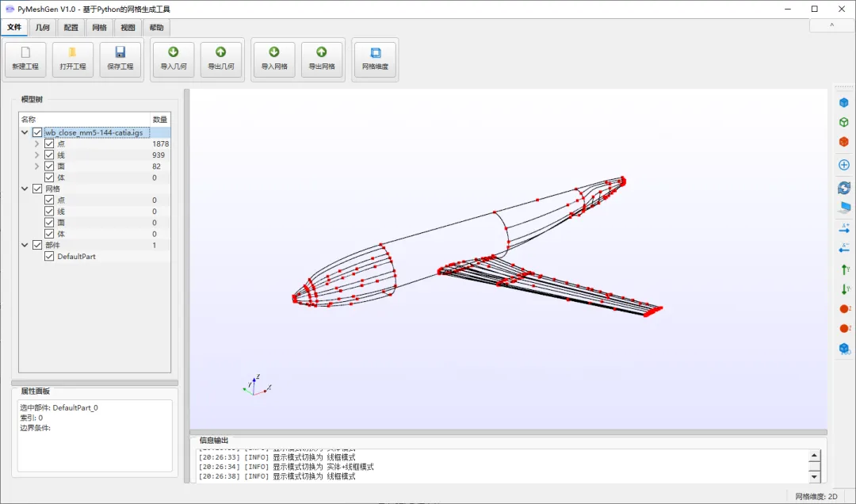The height and width of the screenshot is (504, 856).
Task: Uncheck the 点 row with count 1878
Action: tap(49, 143)
